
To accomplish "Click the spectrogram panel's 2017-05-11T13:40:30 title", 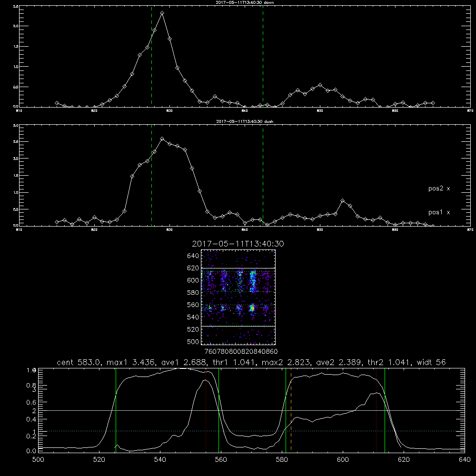I will 238,244.
